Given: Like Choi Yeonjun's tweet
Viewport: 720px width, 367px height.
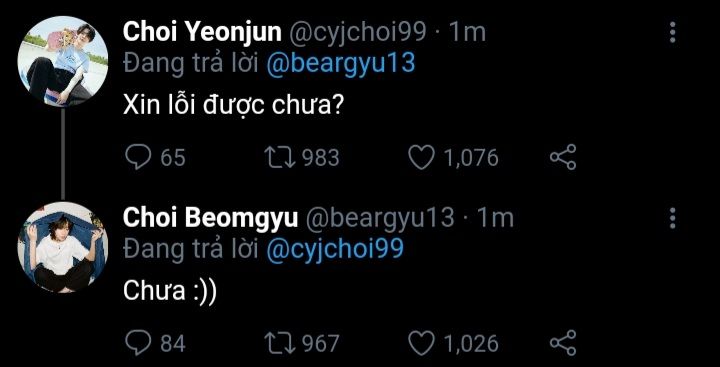Looking at the screenshot, I should [x=421, y=157].
